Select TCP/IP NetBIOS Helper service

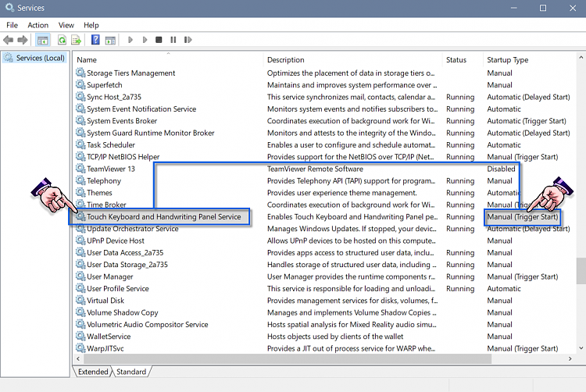(x=123, y=157)
